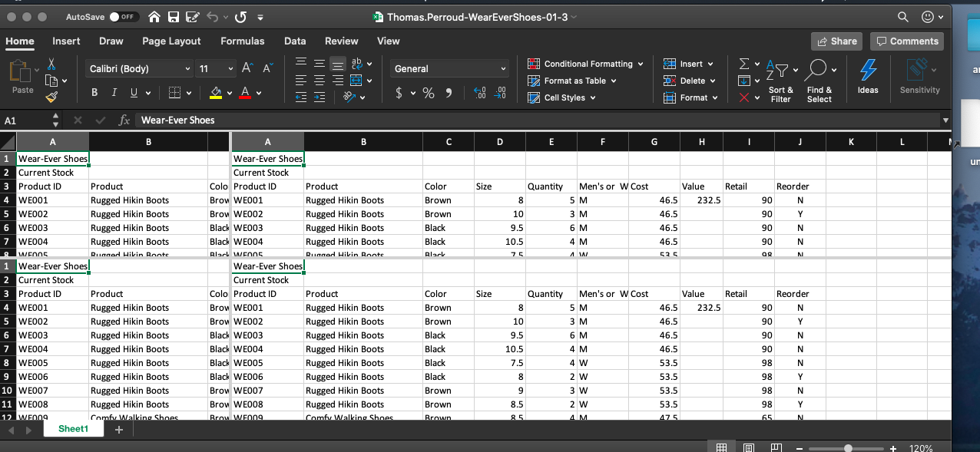Click the Sheet1 tab
Screen dimensions: 980x452
point(74,429)
